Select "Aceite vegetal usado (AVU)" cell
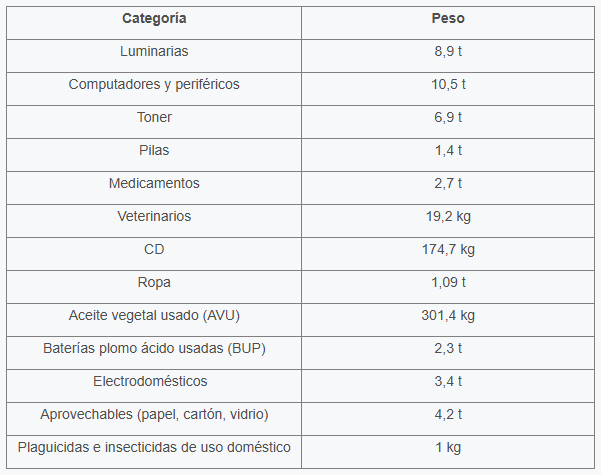The image size is (601, 475). click(154, 315)
